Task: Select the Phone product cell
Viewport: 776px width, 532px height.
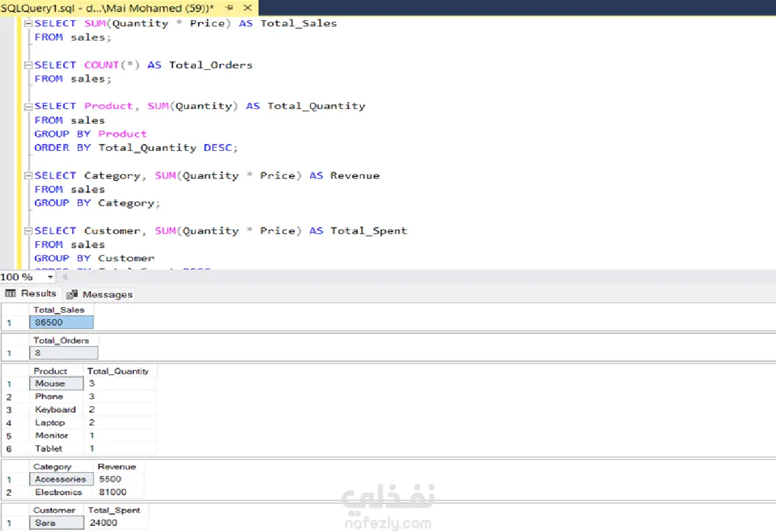Action: point(57,397)
